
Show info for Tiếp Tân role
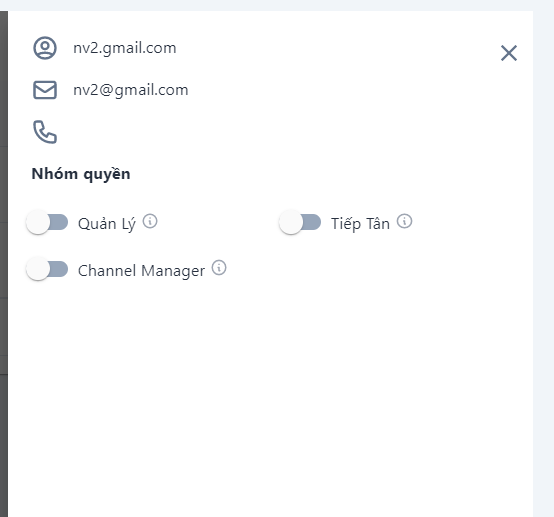tap(404, 221)
